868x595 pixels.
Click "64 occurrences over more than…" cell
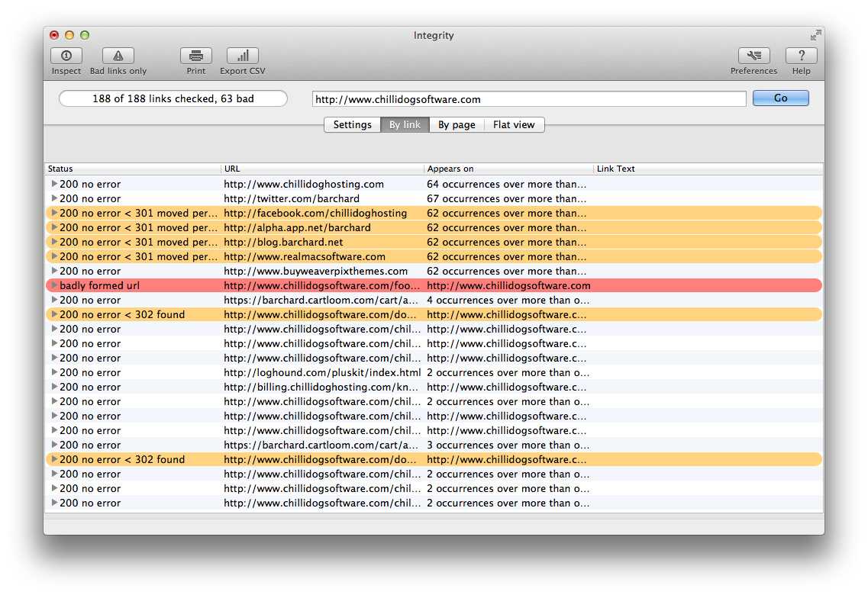click(506, 184)
